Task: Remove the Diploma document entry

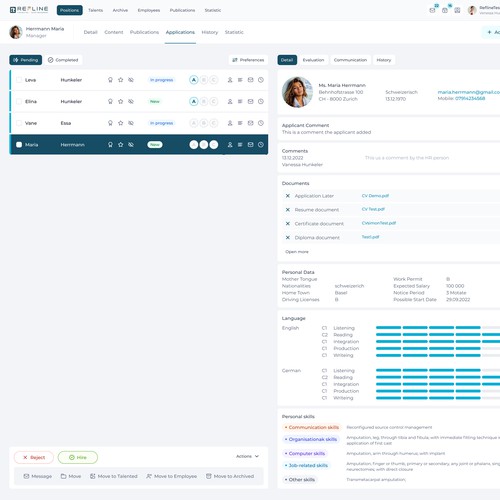Action: pos(288,238)
